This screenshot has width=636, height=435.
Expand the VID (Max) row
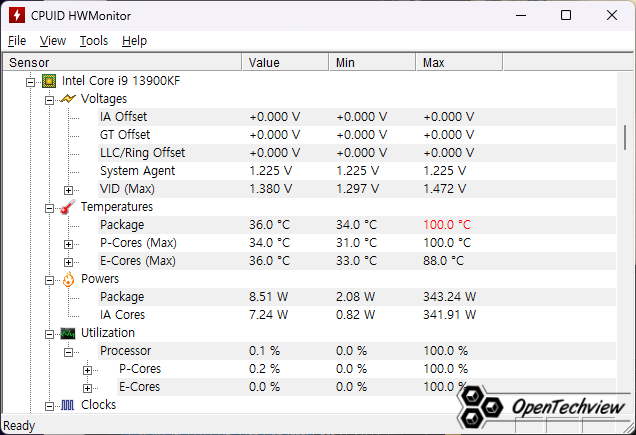pos(69,190)
